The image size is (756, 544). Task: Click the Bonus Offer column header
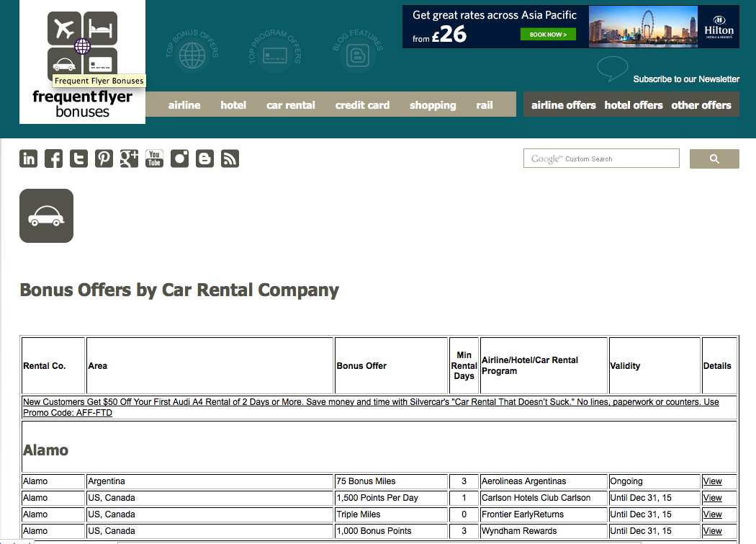(x=392, y=366)
